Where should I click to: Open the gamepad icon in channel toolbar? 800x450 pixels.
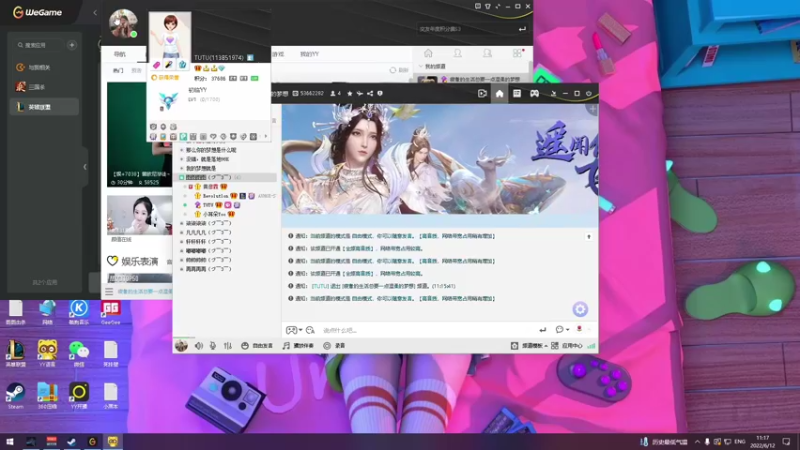(534, 93)
